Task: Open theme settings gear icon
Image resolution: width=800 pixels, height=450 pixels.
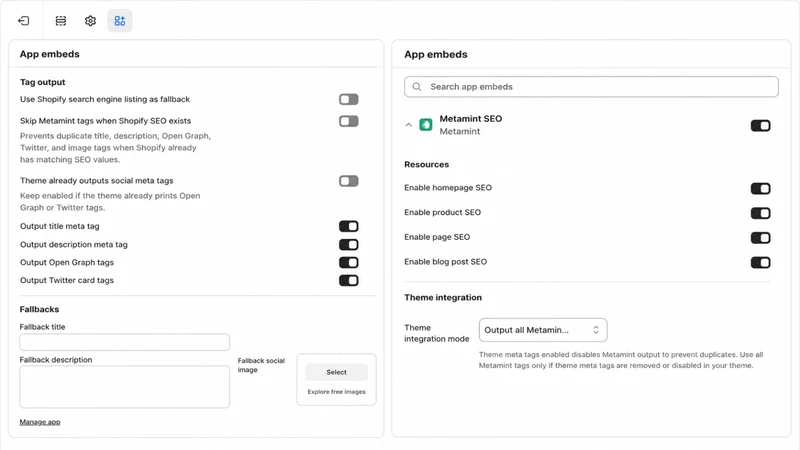Action: pyautogui.click(x=90, y=21)
